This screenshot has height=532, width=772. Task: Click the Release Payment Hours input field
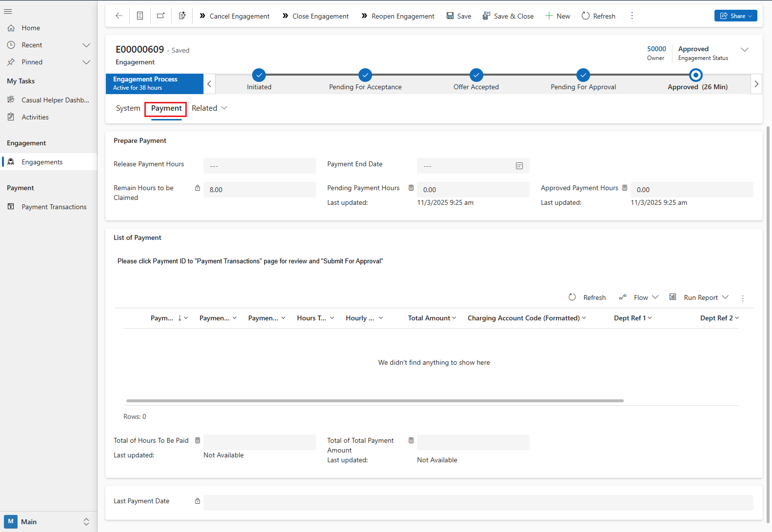[x=259, y=166]
